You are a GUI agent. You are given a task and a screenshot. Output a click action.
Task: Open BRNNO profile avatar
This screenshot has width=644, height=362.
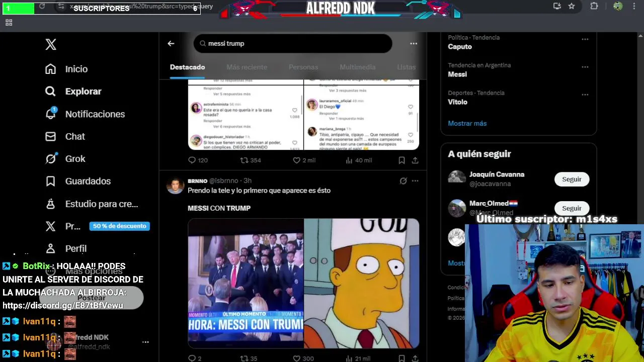point(175,186)
